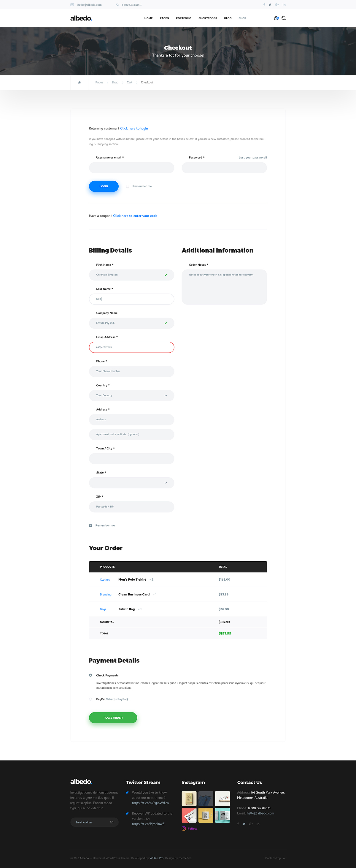The height and width of the screenshot is (868, 356).
Task: Open Twitter icon in top bar
Action: 270,5
